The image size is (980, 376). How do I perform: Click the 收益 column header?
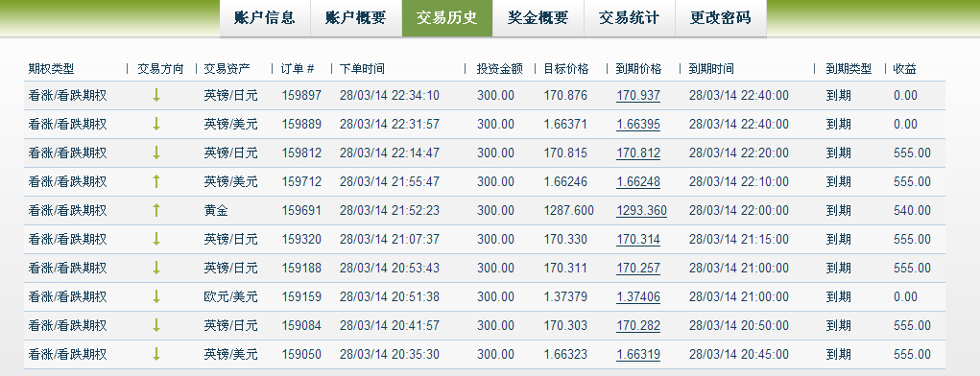[905, 69]
